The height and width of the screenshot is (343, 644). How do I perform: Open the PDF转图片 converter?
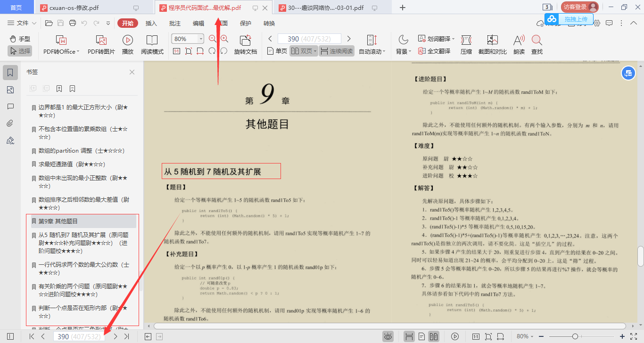(101, 45)
